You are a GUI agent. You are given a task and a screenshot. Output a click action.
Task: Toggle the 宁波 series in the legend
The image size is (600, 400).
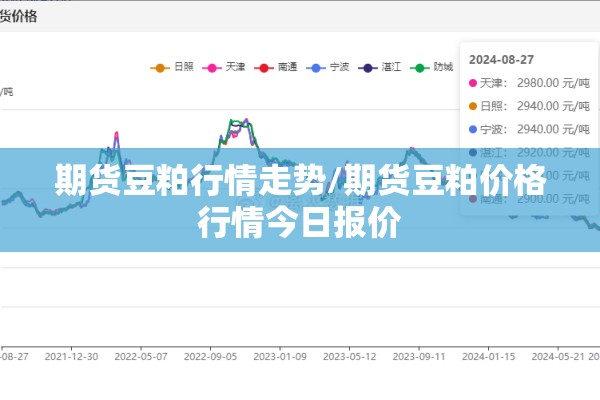(328, 67)
